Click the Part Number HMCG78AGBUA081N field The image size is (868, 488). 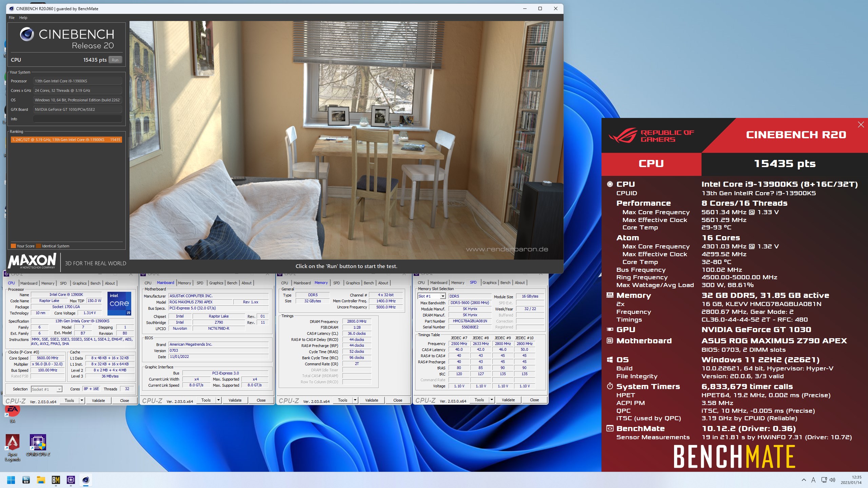[x=470, y=321]
